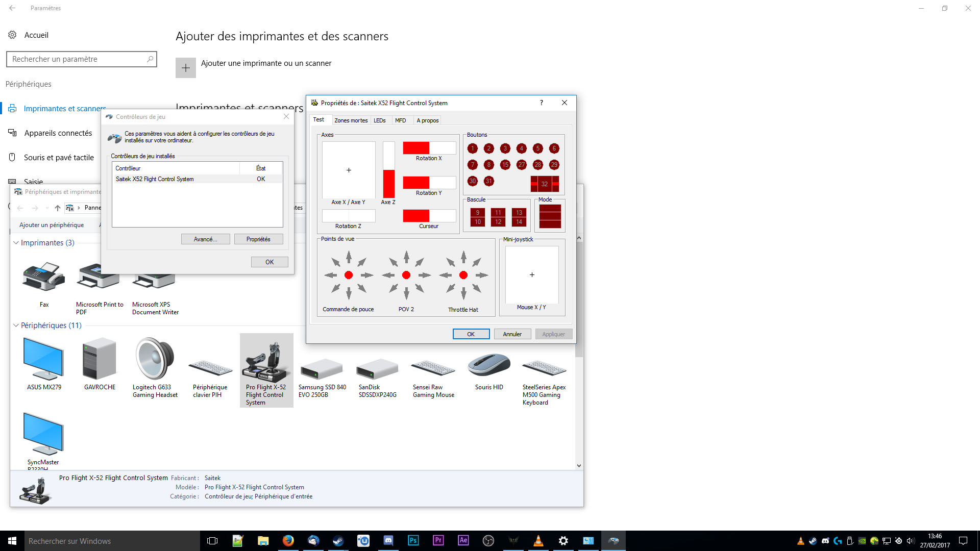Click Annuler in Saitek X52 properties
Viewport: 980px width, 551px height.
[512, 334]
